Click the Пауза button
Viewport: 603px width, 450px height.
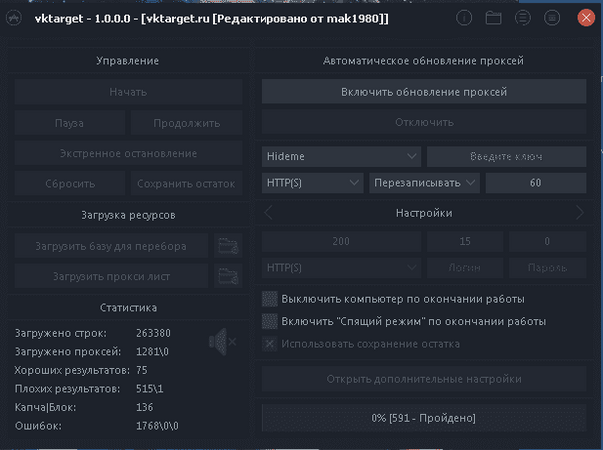tap(70, 123)
